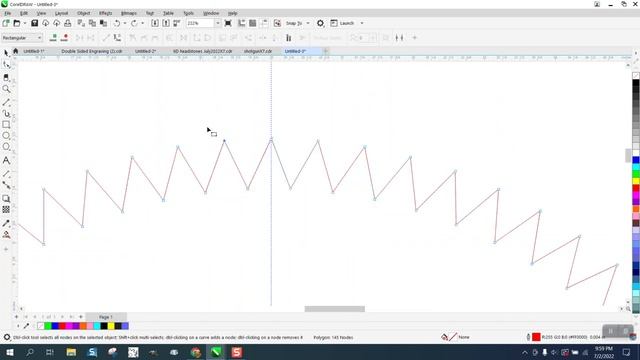Pick yellow swatch in bottom document palette
The width and height of the screenshot is (640, 360).
tap(111, 326)
